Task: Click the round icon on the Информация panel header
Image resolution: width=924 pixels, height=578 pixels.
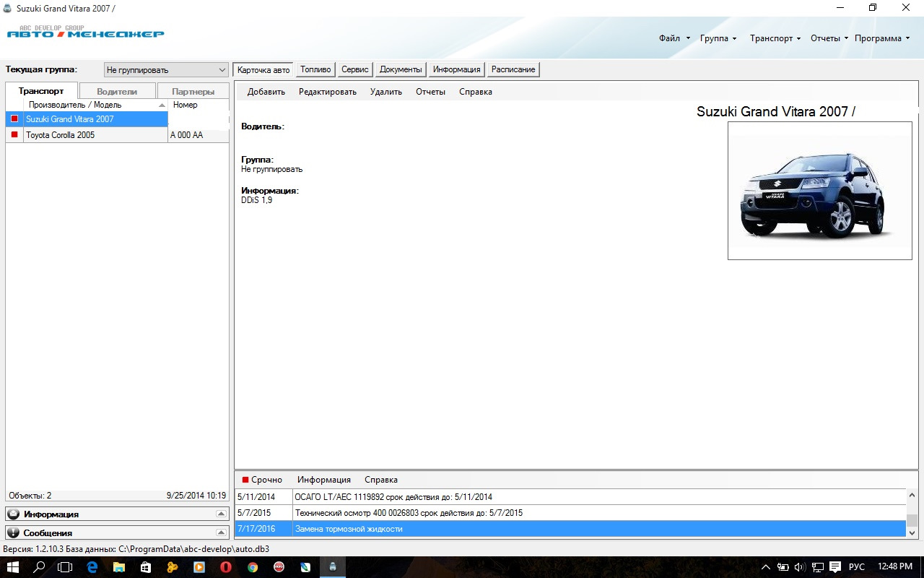Action: point(14,514)
